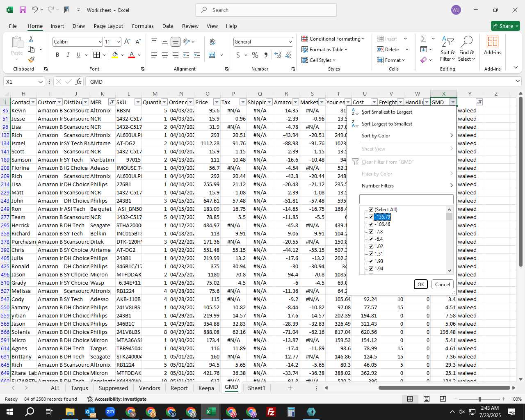
Task: Click the Format cells button
Action: 392,60
